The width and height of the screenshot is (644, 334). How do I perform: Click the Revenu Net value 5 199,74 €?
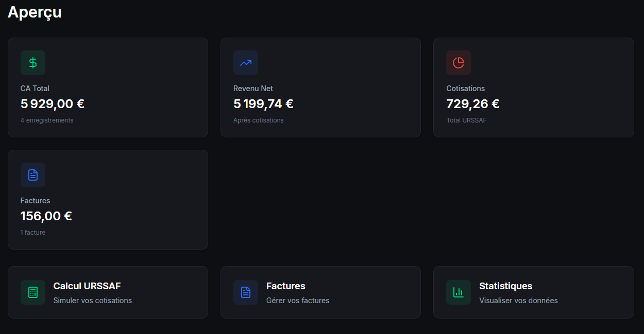[263, 103]
